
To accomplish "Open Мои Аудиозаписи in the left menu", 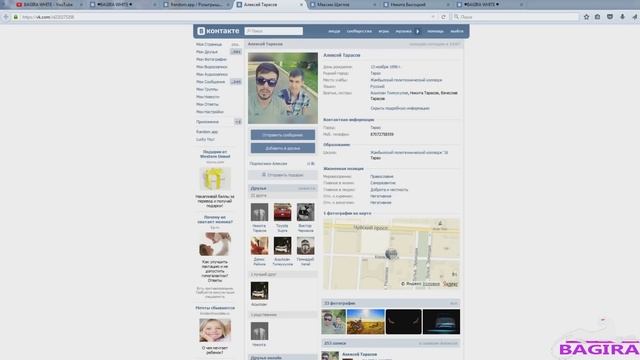I will pyautogui.click(x=212, y=74).
